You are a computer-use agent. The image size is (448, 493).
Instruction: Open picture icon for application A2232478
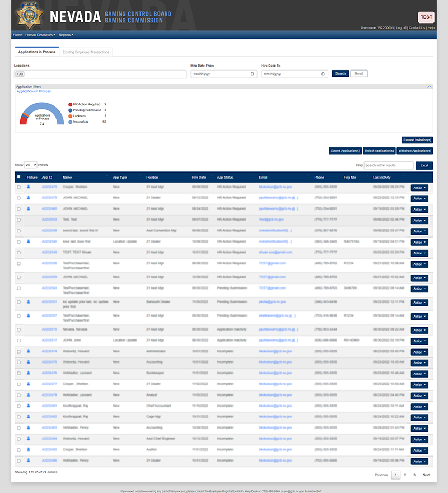tap(29, 395)
